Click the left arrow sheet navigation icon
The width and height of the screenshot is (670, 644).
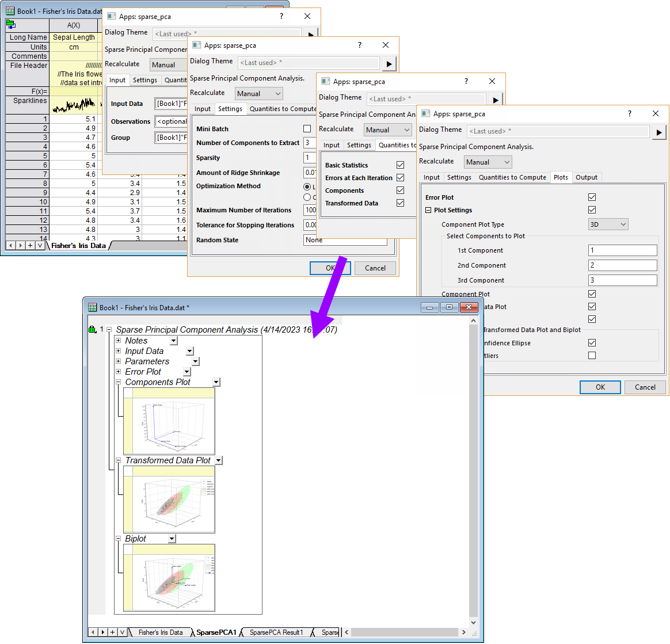pos(92,632)
